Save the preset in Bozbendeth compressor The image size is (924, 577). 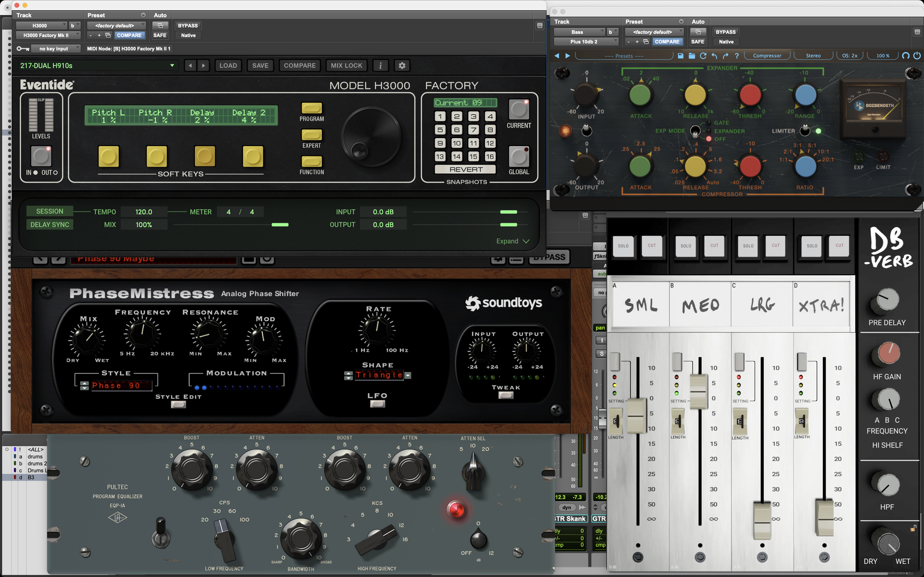coord(680,56)
